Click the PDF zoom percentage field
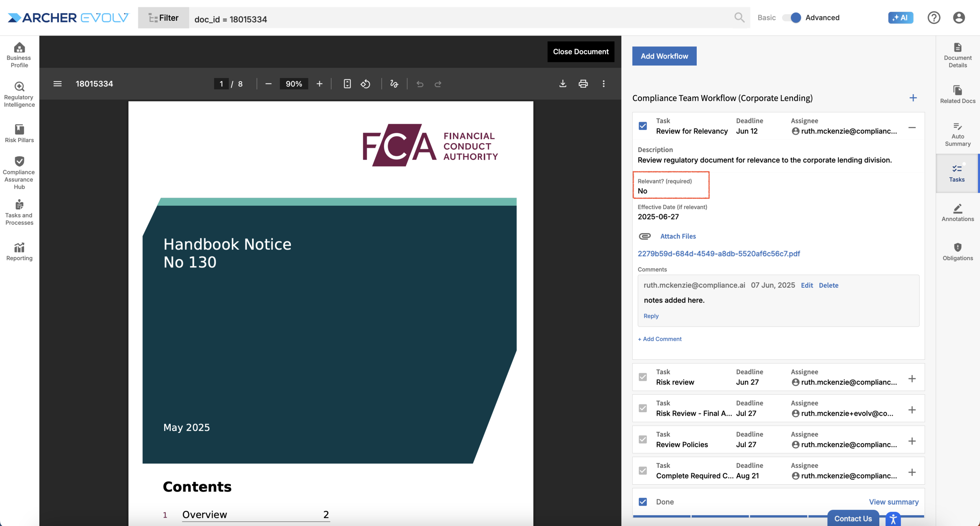 tap(294, 84)
